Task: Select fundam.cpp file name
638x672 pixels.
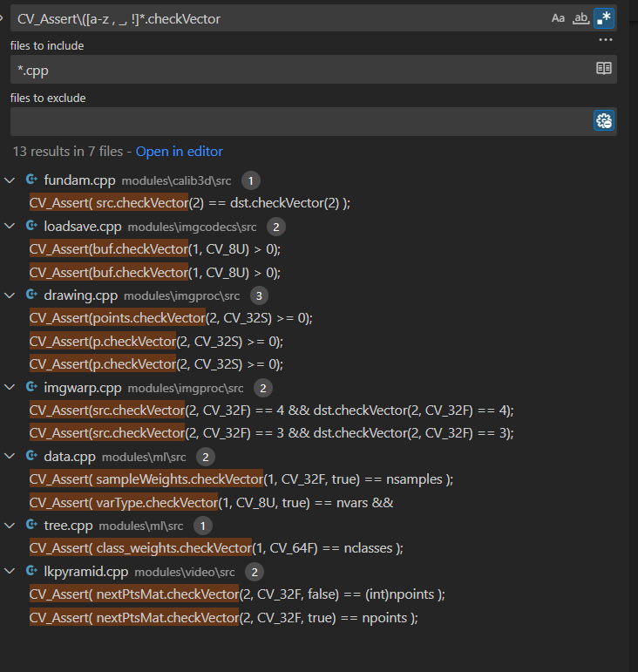Action: (79, 180)
